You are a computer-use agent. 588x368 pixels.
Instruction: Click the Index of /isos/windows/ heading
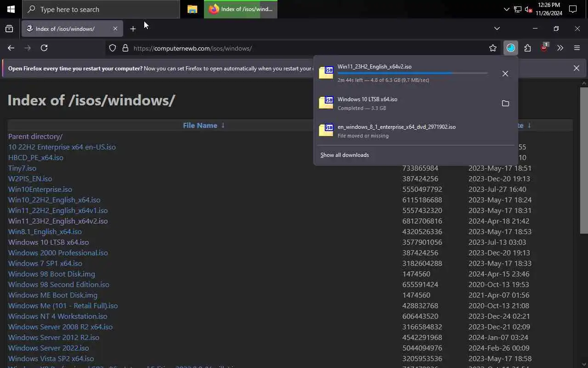click(91, 100)
